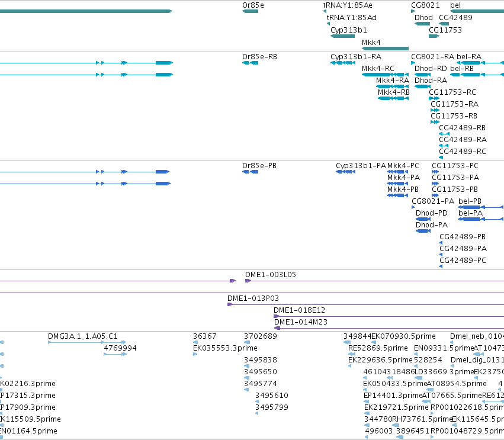Click the 3495838 feature label
The height and width of the screenshot is (440, 504).
click(x=260, y=361)
